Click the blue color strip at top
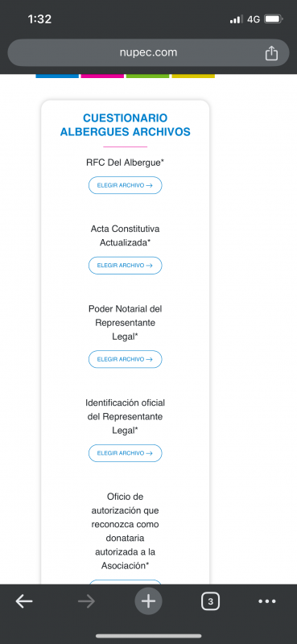The image size is (297, 644). point(57,76)
